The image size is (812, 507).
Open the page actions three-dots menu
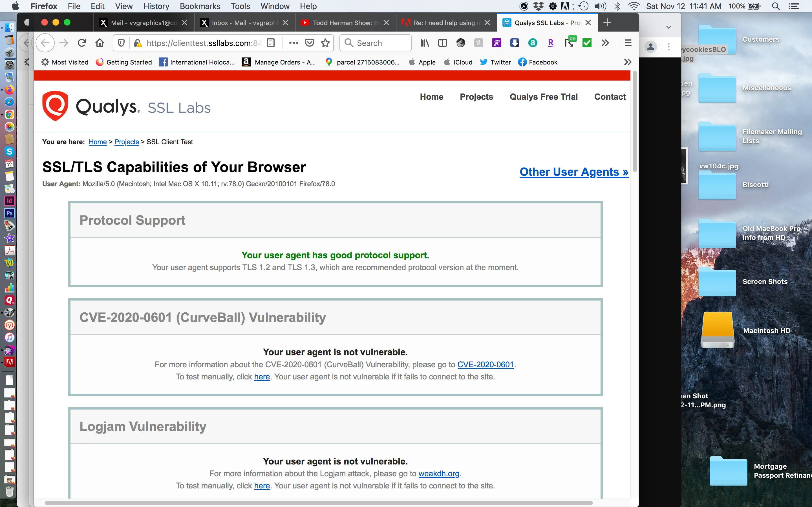[294, 43]
